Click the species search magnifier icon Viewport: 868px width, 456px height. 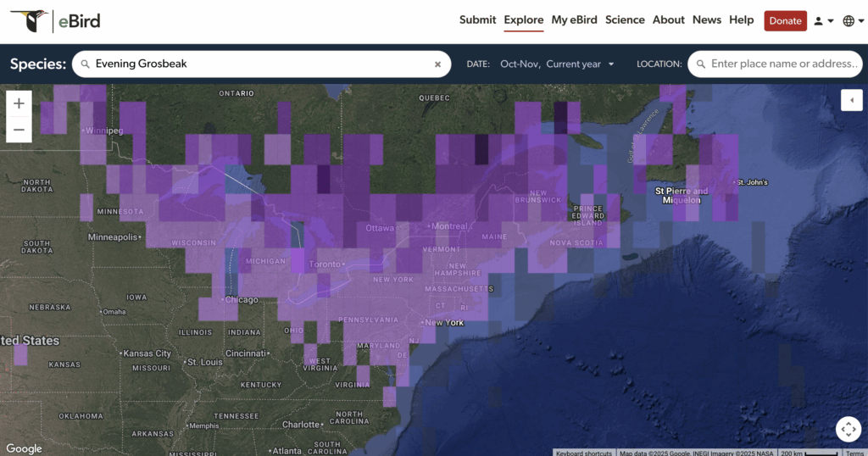(85, 64)
